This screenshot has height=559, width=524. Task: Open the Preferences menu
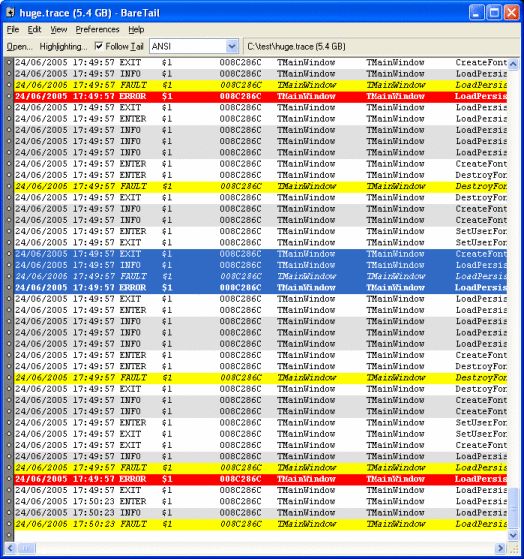97,30
